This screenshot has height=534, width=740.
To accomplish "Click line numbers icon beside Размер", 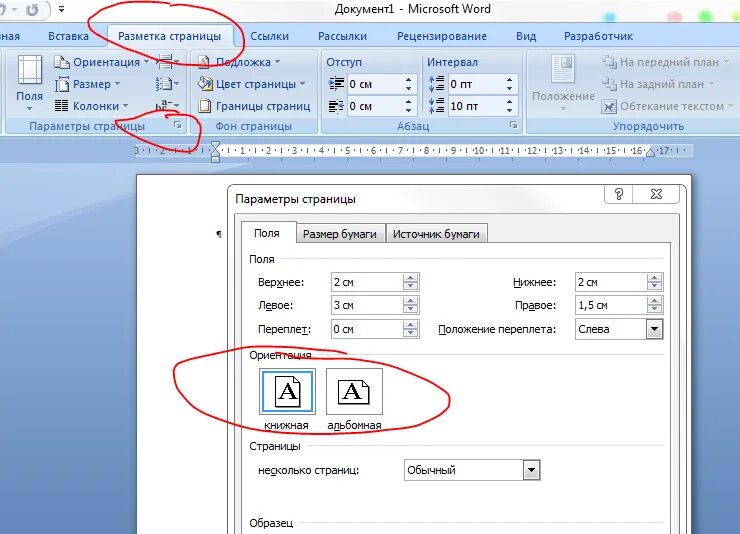I will 167,84.
